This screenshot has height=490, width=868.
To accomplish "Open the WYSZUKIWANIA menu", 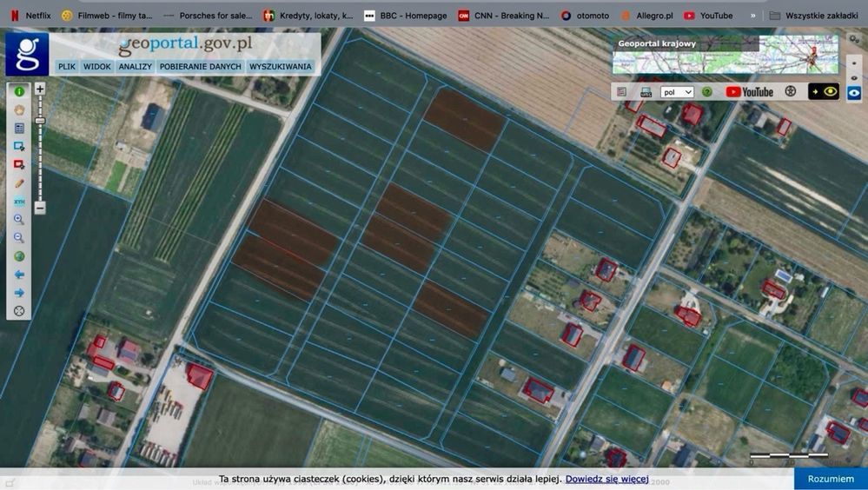I will click(x=280, y=66).
